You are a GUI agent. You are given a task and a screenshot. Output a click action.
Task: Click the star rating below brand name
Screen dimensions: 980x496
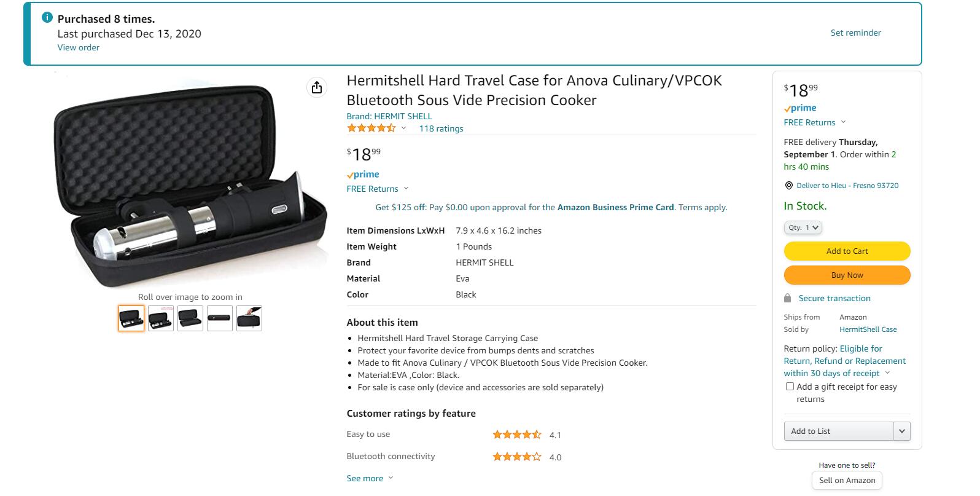[371, 128]
